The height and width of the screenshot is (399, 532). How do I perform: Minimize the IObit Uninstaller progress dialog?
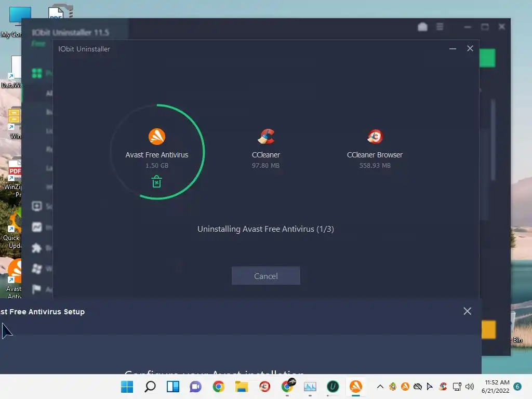coord(453,48)
